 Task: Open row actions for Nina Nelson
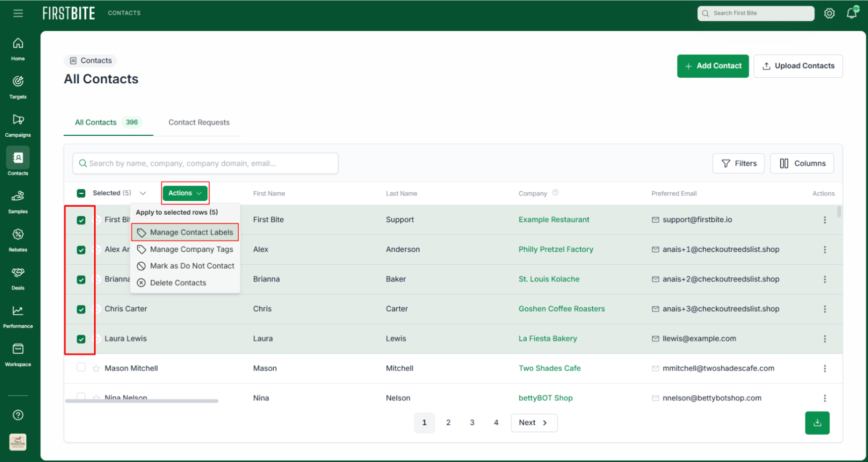tap(825, 398)
